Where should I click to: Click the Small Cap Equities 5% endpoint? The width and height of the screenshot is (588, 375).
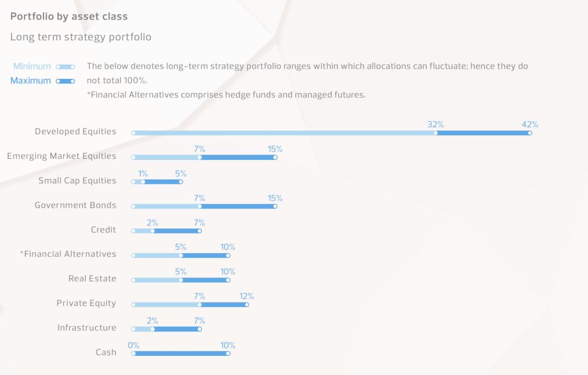pos(181,182)
